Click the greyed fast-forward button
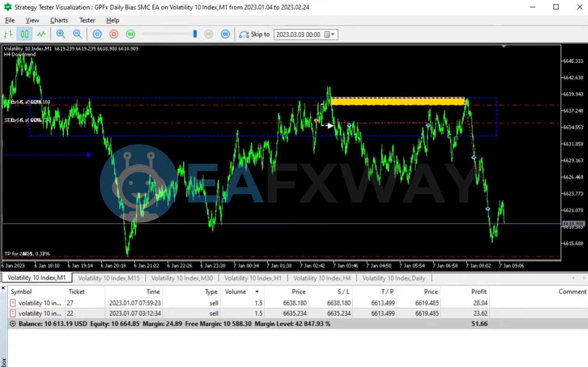Image resolution: width=588 pixels, height=367 pixels. pyautogui.click(x=209, y=34)
